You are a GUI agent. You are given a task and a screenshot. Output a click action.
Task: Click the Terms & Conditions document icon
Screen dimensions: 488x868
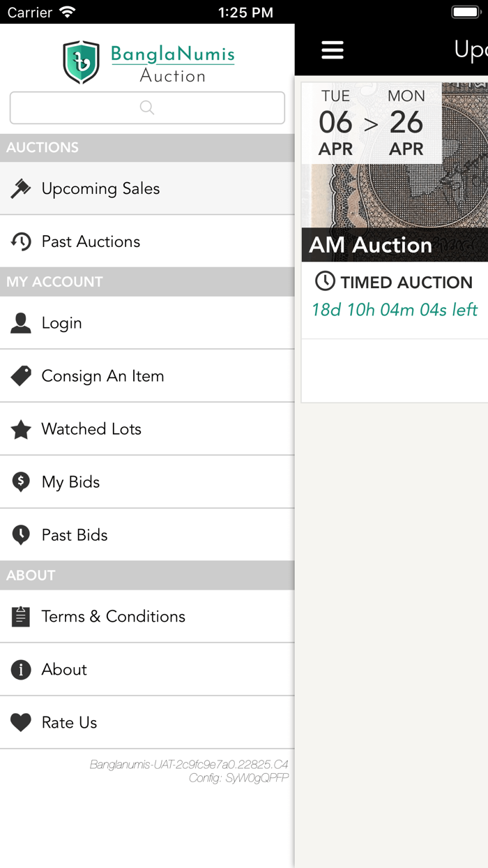click(22, 616)
